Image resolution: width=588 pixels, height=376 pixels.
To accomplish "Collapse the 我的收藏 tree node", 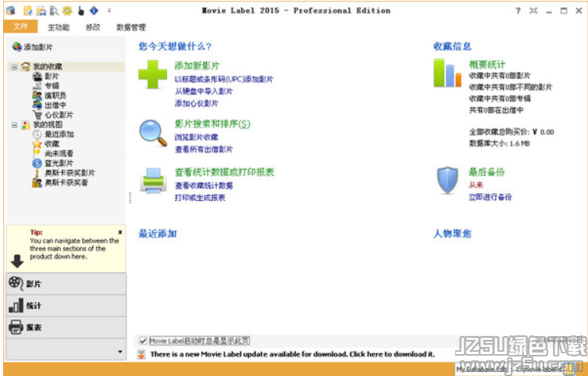I will (x=14, y=66).
